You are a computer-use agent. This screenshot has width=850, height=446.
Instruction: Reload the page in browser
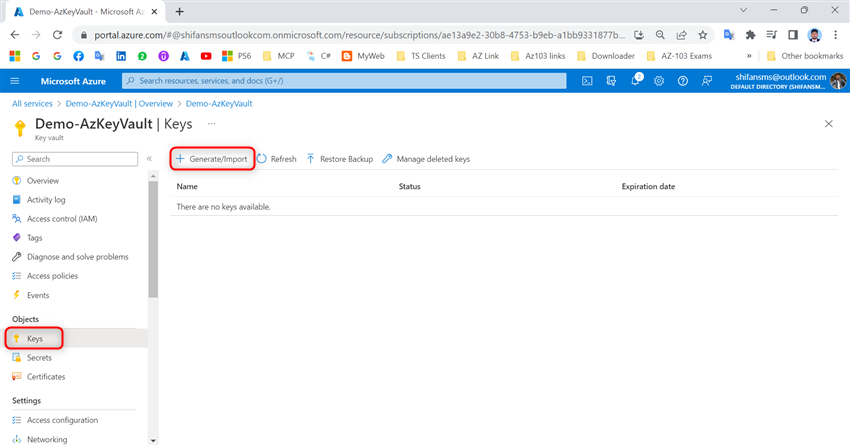click(x=57, y=35)
